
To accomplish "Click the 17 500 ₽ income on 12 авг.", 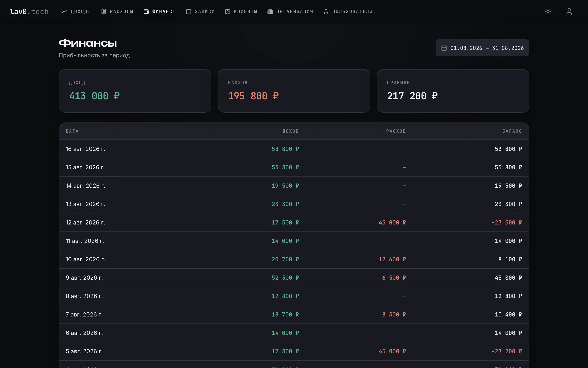I will [285, 222].
